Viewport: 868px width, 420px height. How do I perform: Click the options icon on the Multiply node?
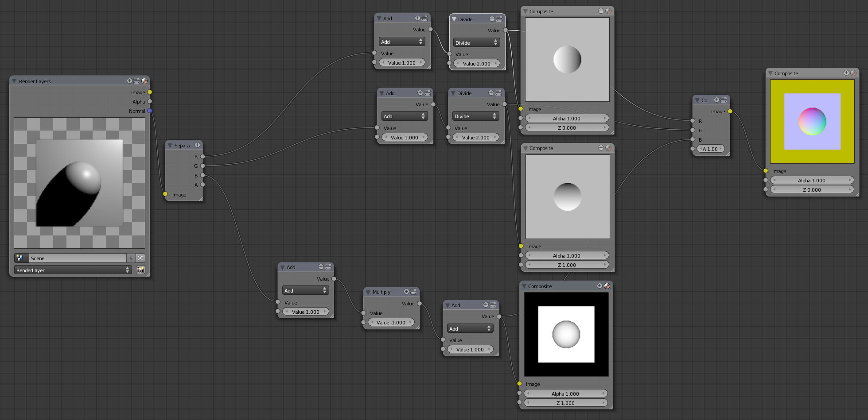click(x=414, y=292)
